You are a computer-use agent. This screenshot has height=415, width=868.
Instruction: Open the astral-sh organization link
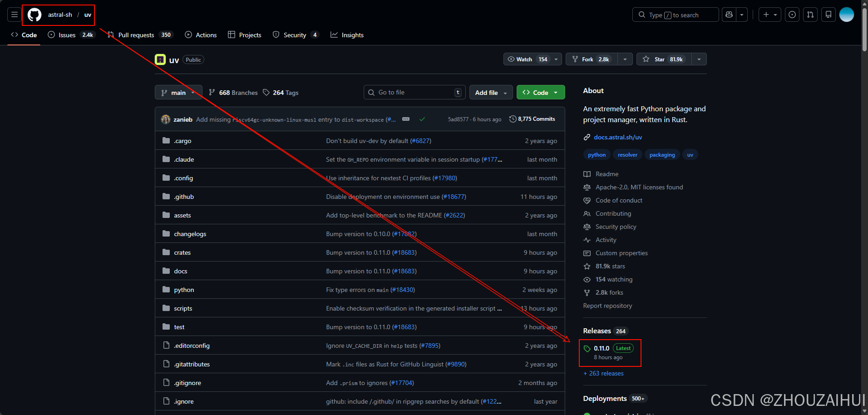click(60, 15)
